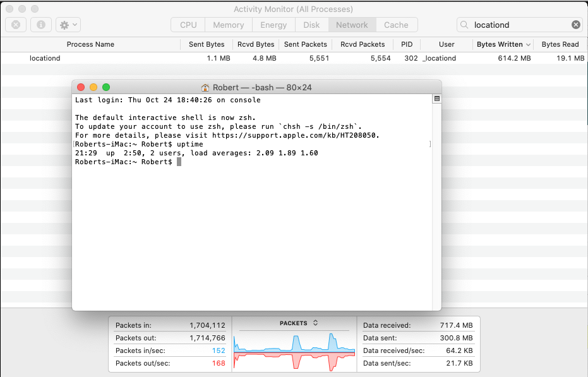Switch to the Memory tab
The image size is (588, 377).
pyautogui.click(x=229, y=25)
